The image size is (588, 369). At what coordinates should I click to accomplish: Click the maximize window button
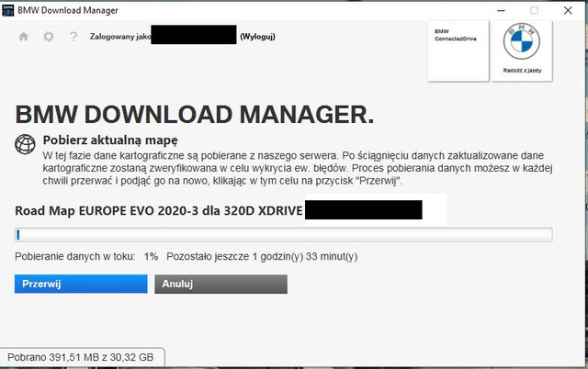coord(534,10)
